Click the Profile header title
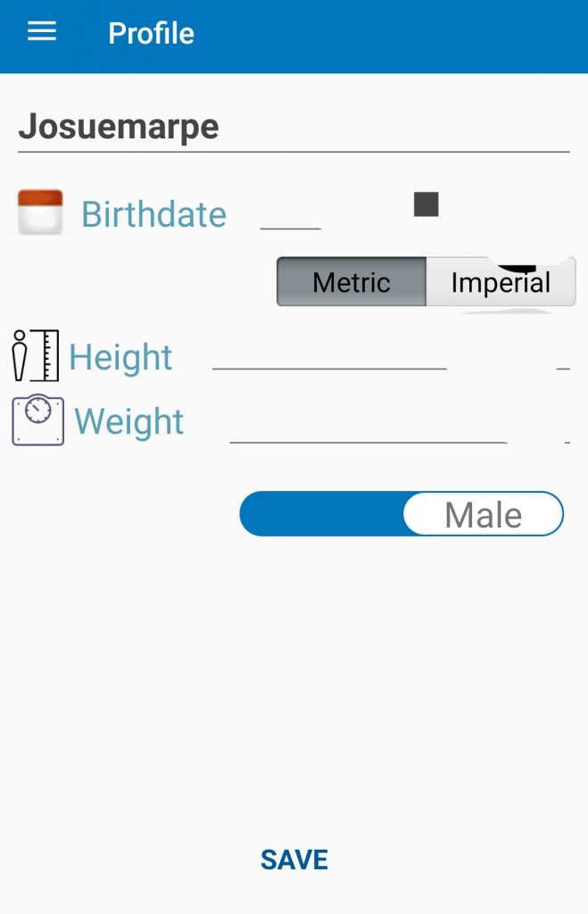 (151, 33)
